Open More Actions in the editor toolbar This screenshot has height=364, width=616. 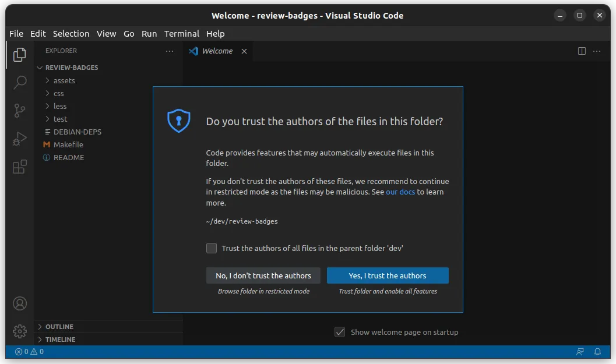[x=596, y=51]
